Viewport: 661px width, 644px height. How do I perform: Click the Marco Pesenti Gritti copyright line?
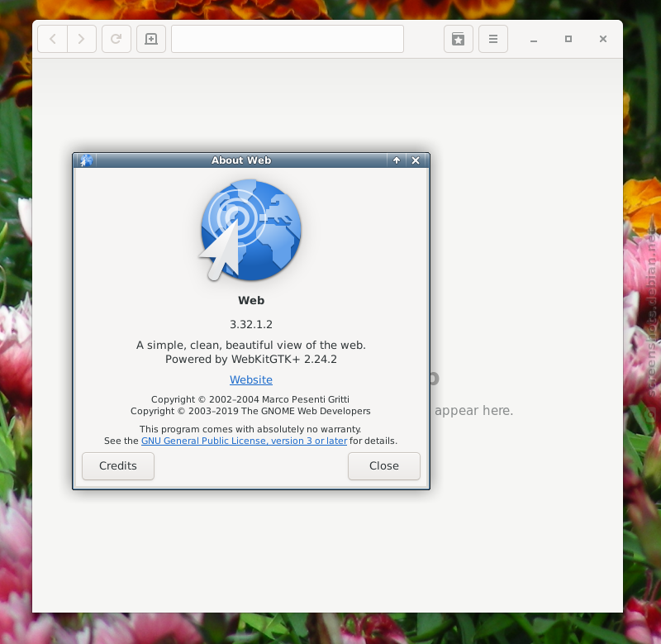250,399
